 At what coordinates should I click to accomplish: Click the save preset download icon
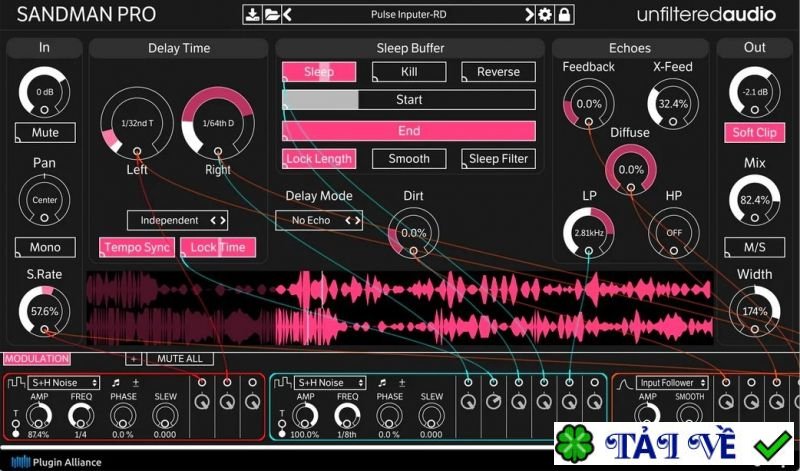pyautogui.click(x=252, y=14)
